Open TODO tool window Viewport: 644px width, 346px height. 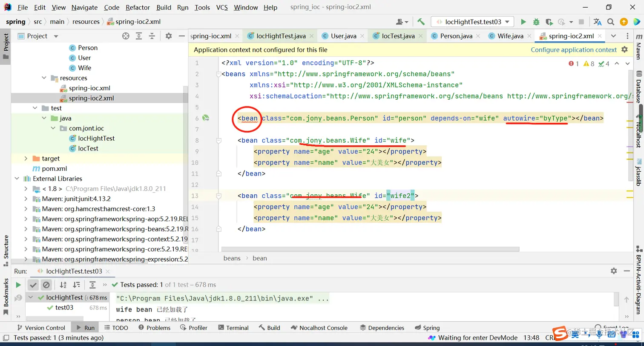116,328
